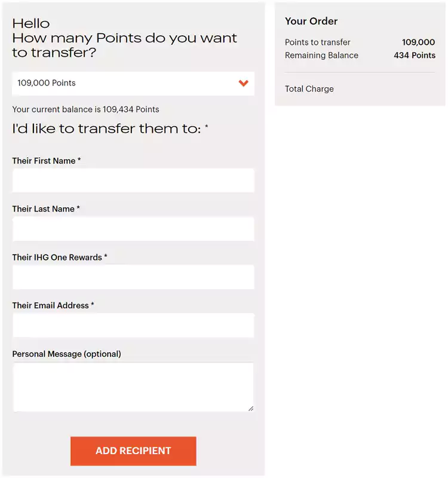The height and width of the screenshot is (478, 448).
Task: Click the Personal Message text area
Action: tap(133, 387)
